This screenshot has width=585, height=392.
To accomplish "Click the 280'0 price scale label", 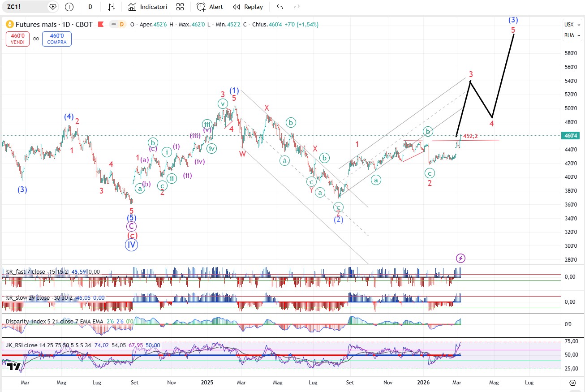I will click(x=570, y=260).
